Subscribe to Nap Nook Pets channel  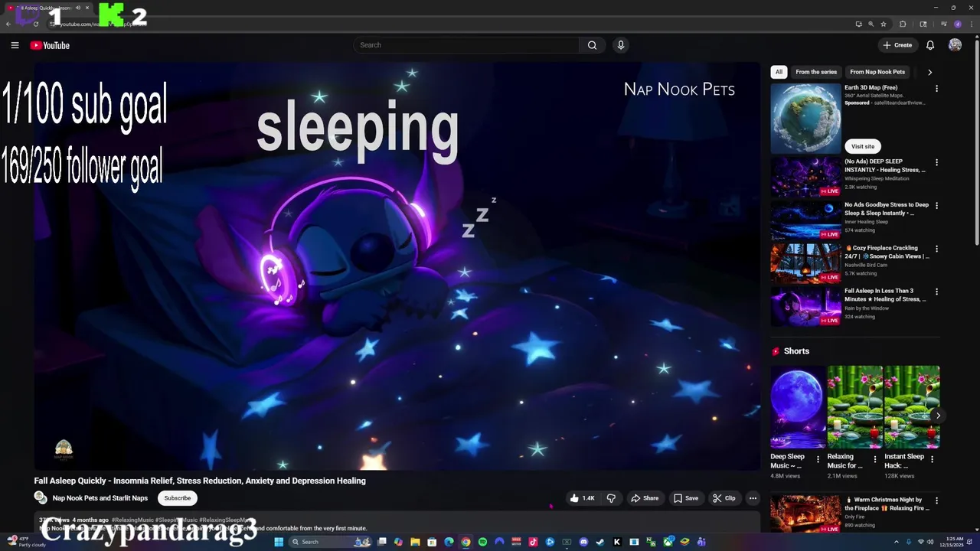tap(178, 498)
